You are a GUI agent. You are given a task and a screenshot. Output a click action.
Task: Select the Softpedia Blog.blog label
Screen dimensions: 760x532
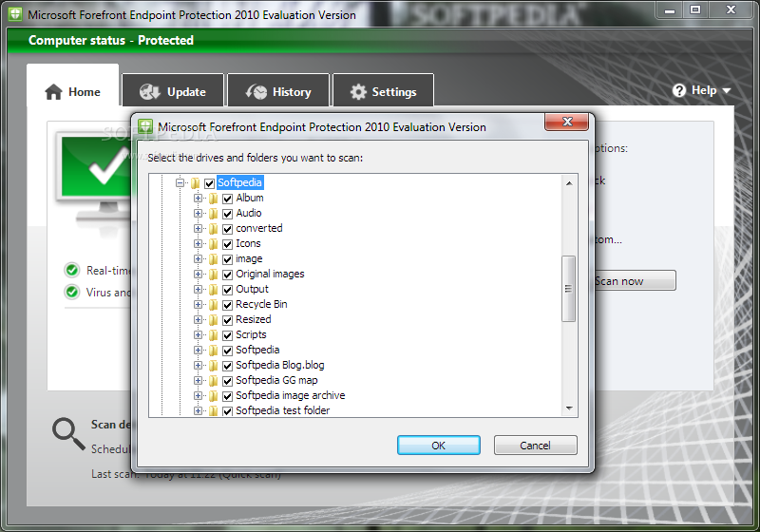[x=280, y=365]
